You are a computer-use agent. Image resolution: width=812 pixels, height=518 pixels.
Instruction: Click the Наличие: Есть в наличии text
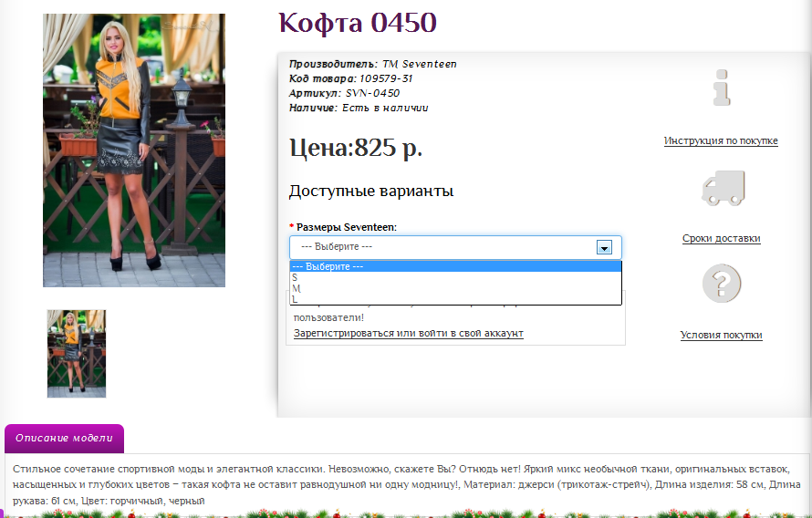[359, 108]
